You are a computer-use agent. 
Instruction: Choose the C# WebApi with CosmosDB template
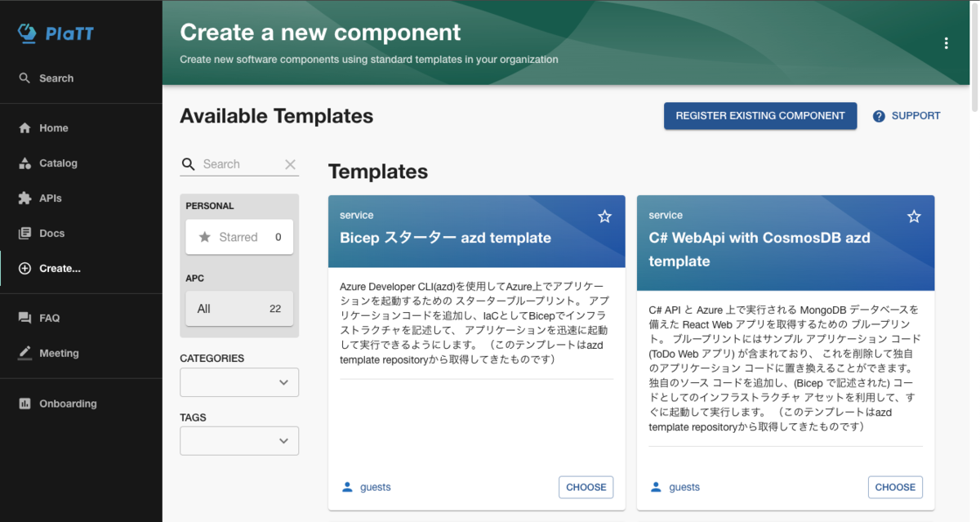895,487
